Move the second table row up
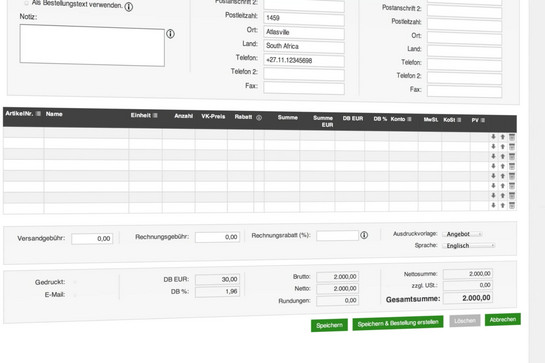The width and height of the screenshot is (545, 363). [x=503, y=147]
